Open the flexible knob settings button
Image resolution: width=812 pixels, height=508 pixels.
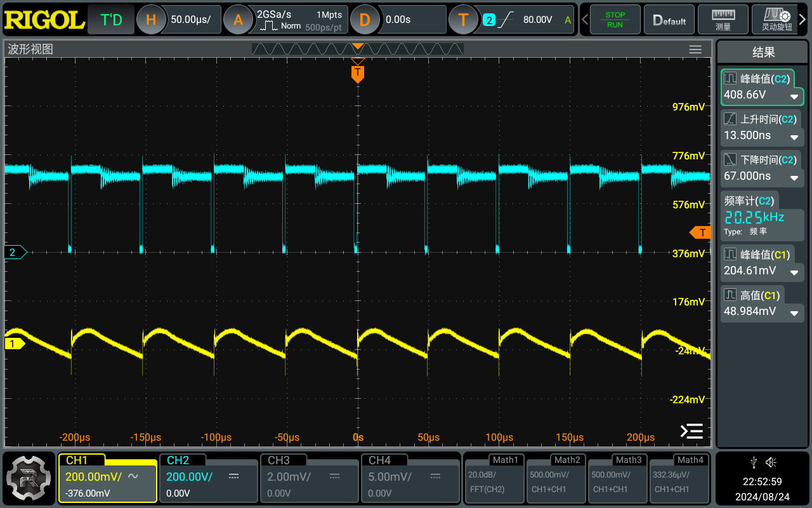776,20
